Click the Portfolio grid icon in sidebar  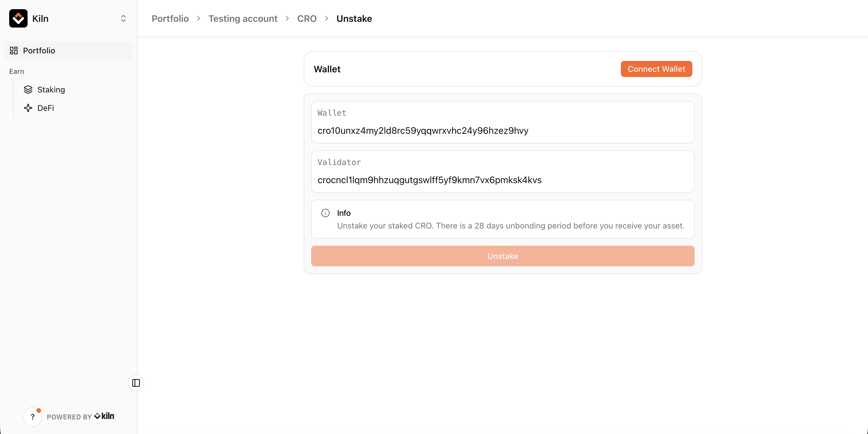(14, 51)
